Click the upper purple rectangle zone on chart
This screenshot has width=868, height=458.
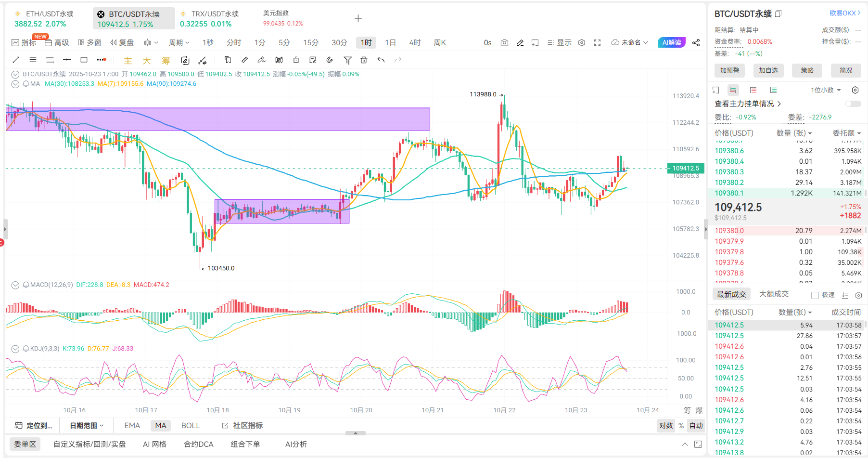[x=217, y=119]
